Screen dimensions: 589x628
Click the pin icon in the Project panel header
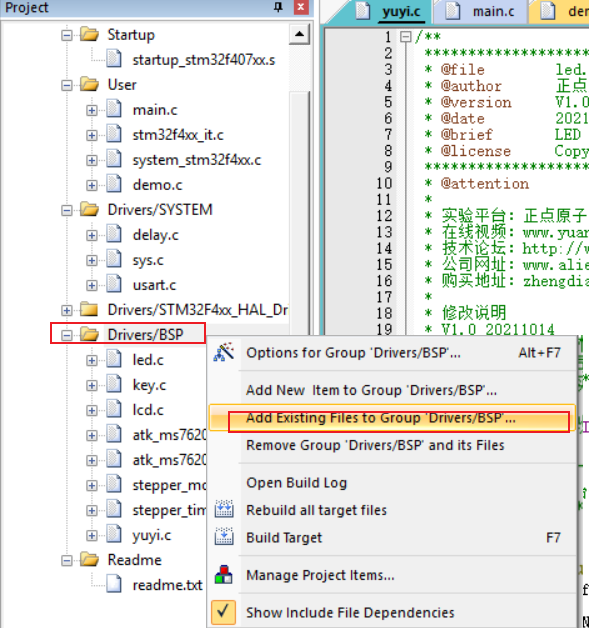pyautogui.click(x=278, y=7)
